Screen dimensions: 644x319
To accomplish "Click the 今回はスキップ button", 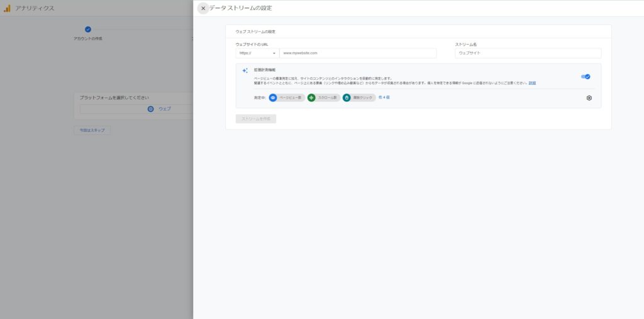I will coord(92,130).
